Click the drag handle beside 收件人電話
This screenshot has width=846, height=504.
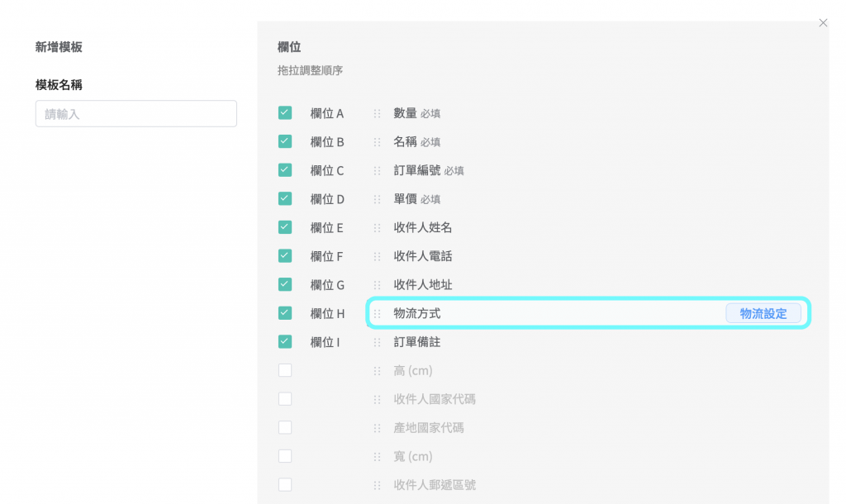(378, 256)
